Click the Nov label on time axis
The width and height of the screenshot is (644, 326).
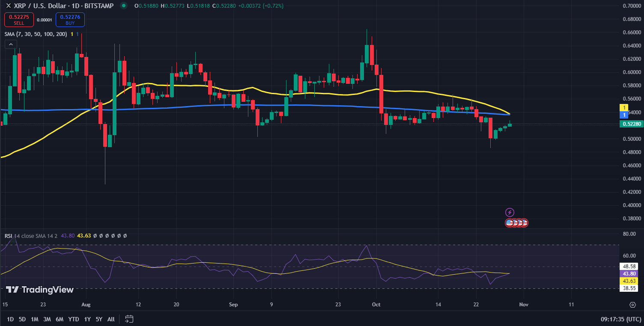pos(523,305)
